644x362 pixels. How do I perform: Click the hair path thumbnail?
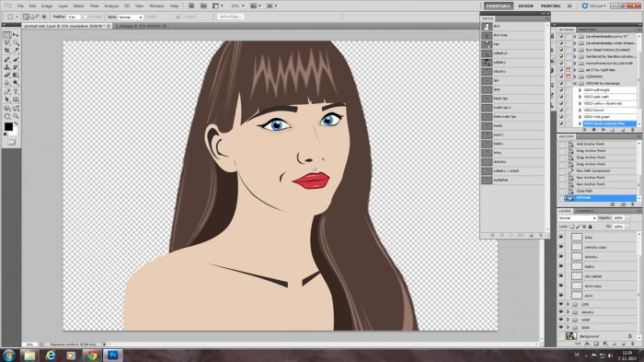487,44
